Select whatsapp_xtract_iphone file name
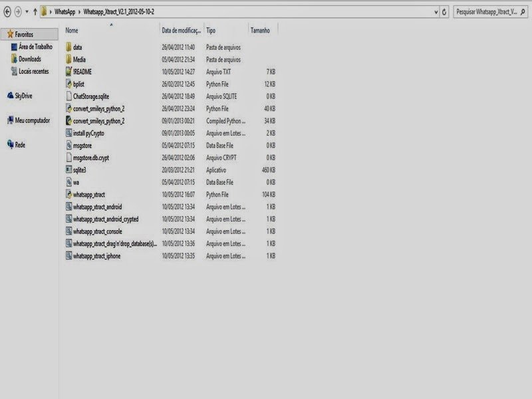 click(96, 256)
